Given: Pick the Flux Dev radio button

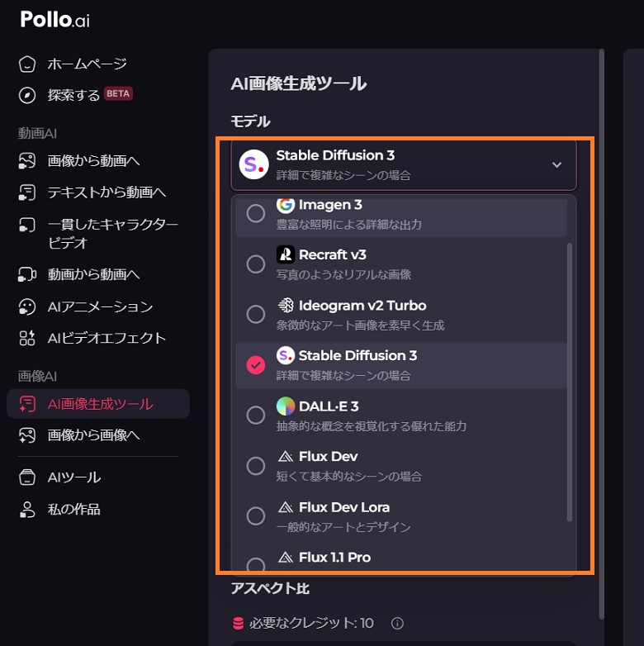Looking at the screenshot, I should point(255,466).
